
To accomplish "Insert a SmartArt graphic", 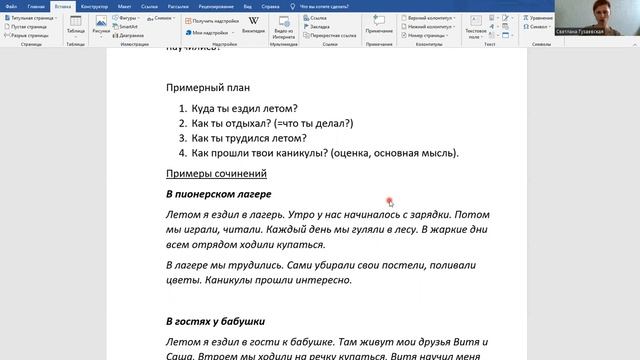I will point(125,27).
